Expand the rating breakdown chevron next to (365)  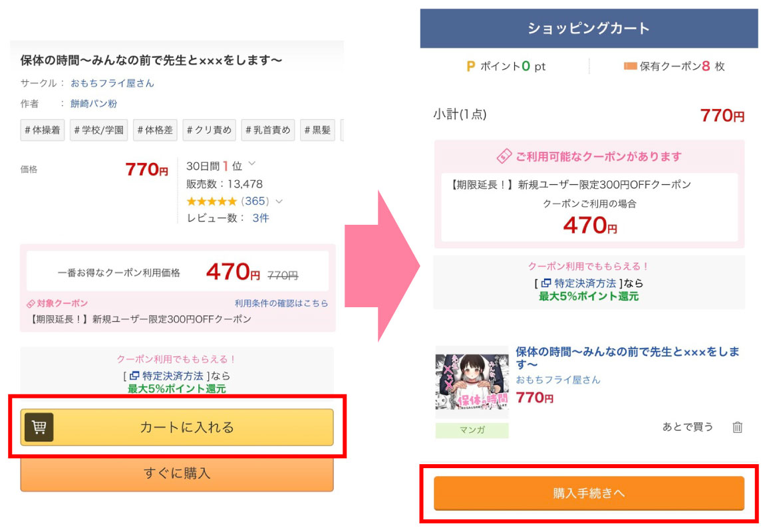click(x=279, y=201)
